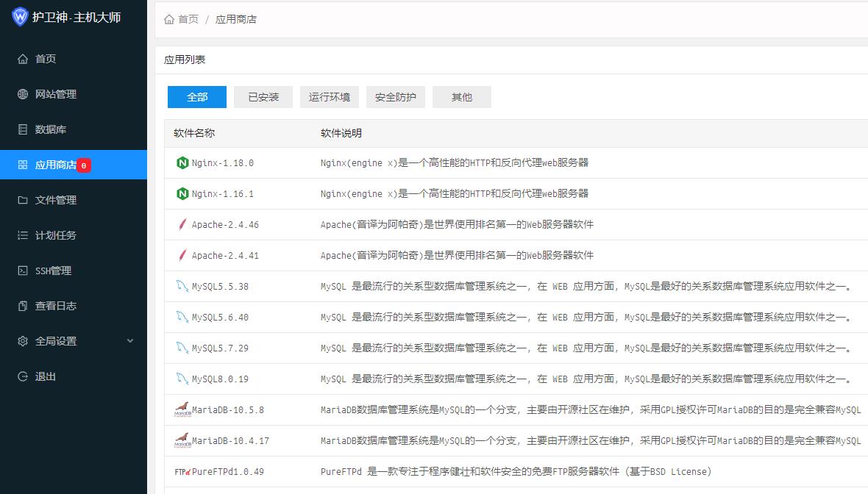Click the MariaDB-10.4.17 name text
The image size is (868, 494).
click(230, 441)
